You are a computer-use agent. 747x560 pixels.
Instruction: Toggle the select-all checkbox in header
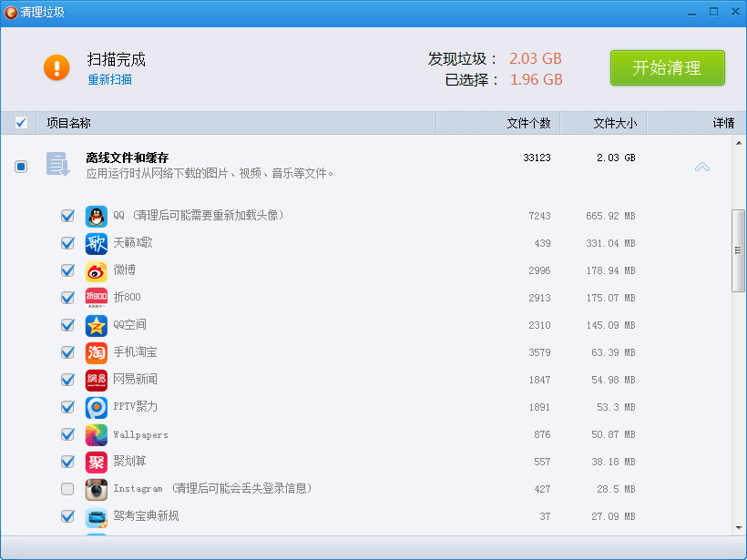click(21, 123)
